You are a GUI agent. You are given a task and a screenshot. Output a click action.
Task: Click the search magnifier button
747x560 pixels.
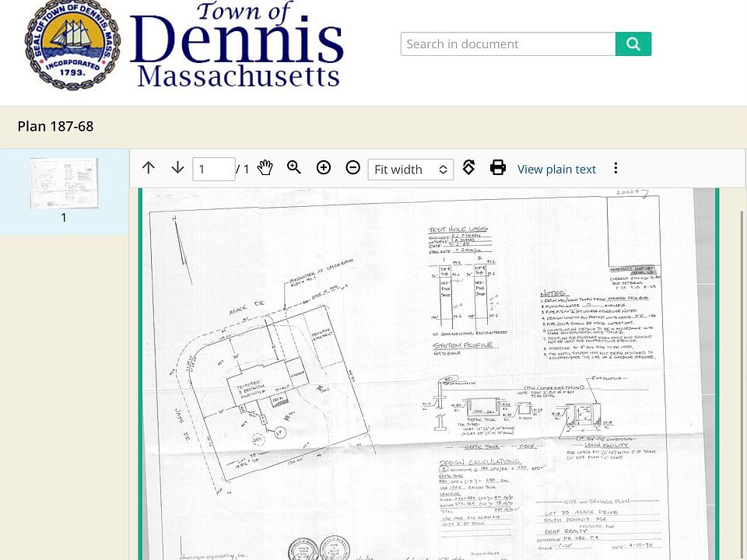click(633, 44)
